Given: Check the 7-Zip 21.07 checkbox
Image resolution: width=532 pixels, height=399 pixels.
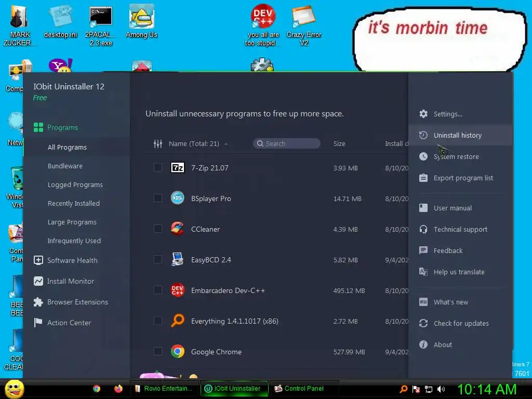Looking at the screenshot, I should click(158, 167).
